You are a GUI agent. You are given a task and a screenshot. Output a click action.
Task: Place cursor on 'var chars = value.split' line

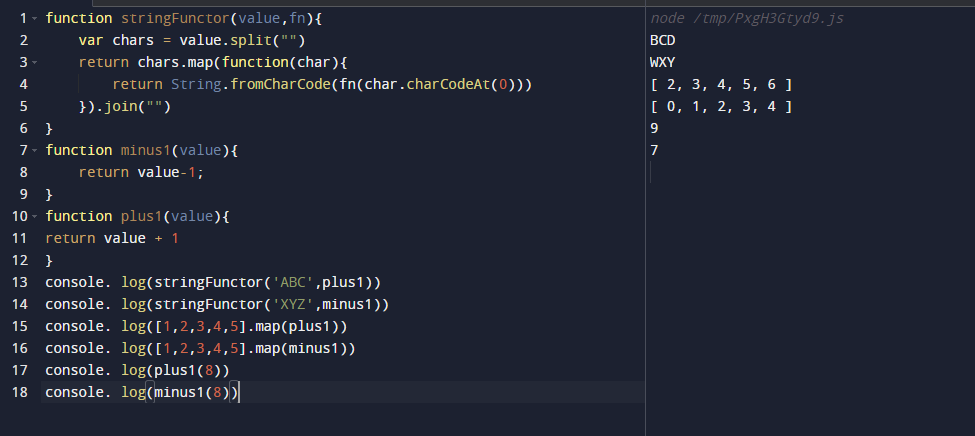click(x=192, y=40)
